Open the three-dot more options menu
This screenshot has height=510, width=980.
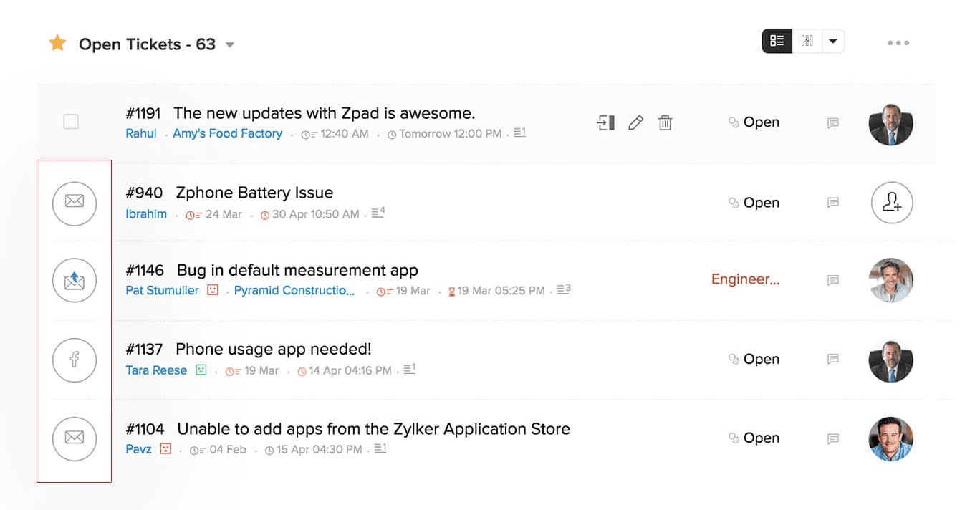click(898, 43)
